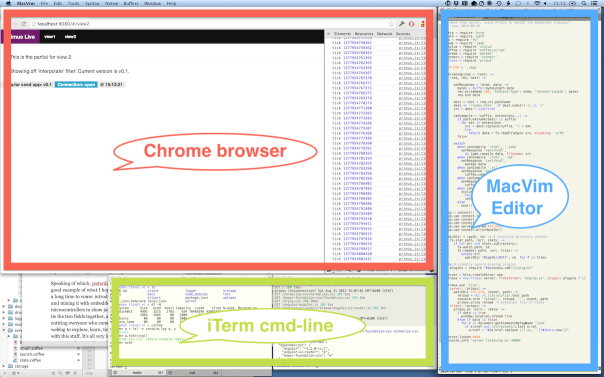Image resolution: width=604 pixels, height=377 pixels.
Task: Select launch.coffee in the file tree
Action: (x=32, y=354)
